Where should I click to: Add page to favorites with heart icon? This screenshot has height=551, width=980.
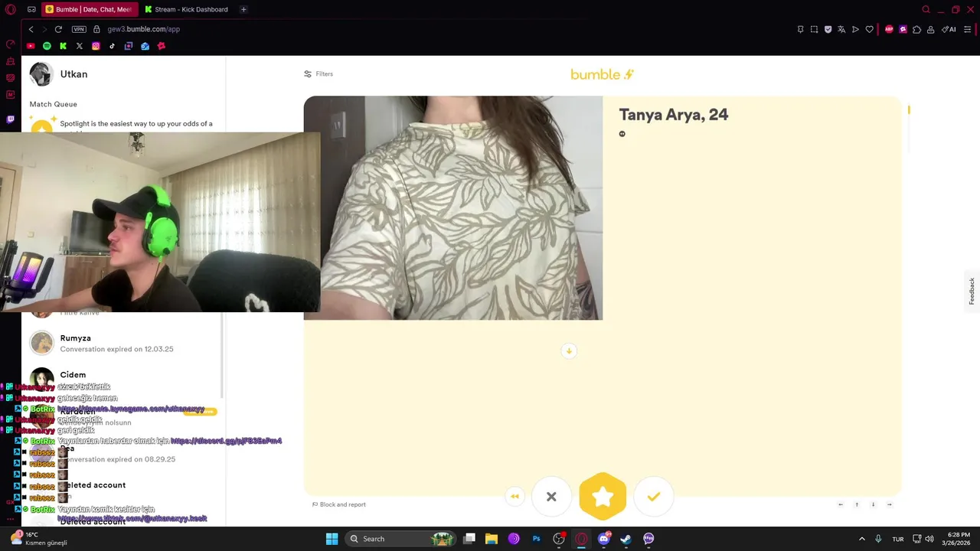pyautogui.click(x=869, y=29)
